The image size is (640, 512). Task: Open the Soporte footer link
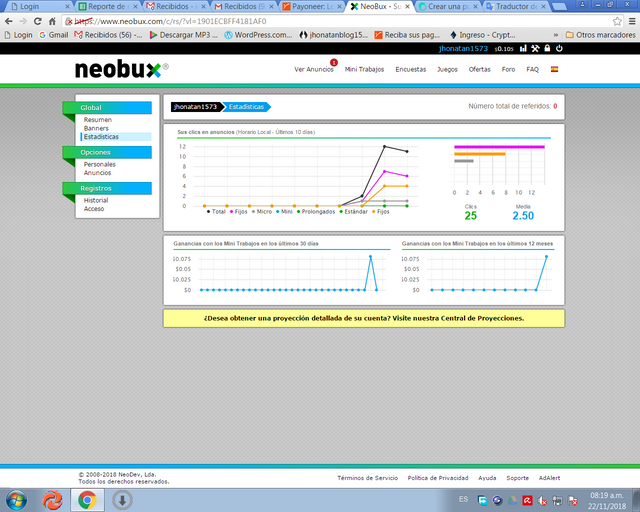tap(518, 478)
